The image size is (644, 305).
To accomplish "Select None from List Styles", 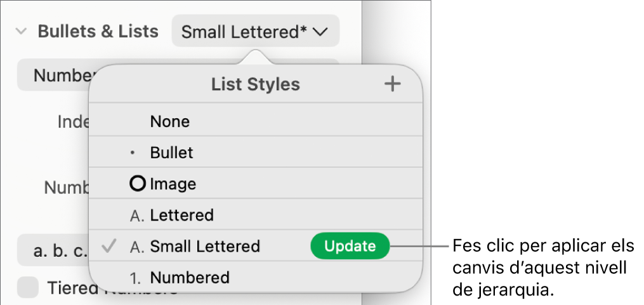I will click(x=170, y=122).
